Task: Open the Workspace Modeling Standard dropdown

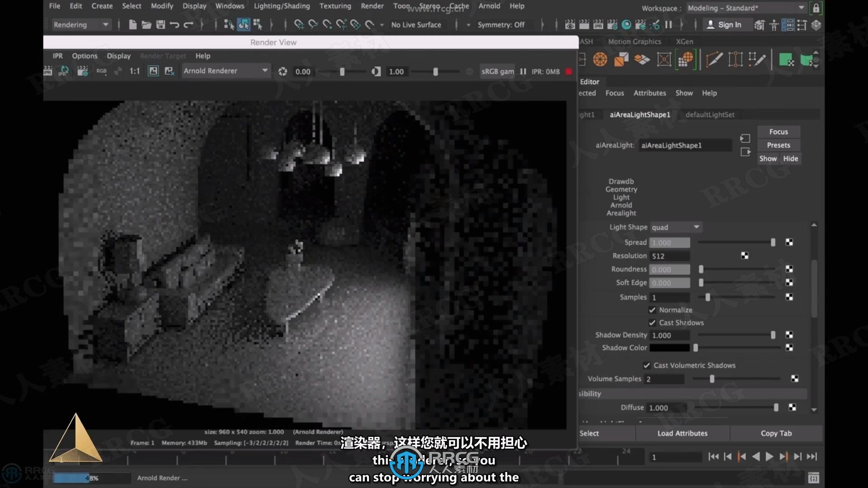Action: [x=746, y=8]
